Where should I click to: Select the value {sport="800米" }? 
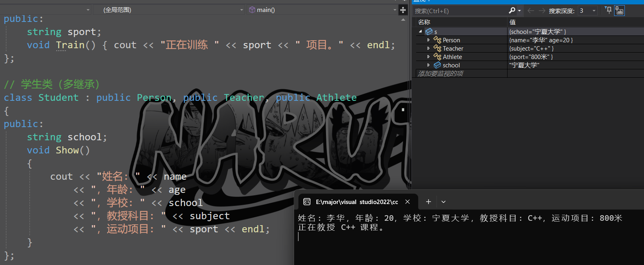[x=531, y=57]
